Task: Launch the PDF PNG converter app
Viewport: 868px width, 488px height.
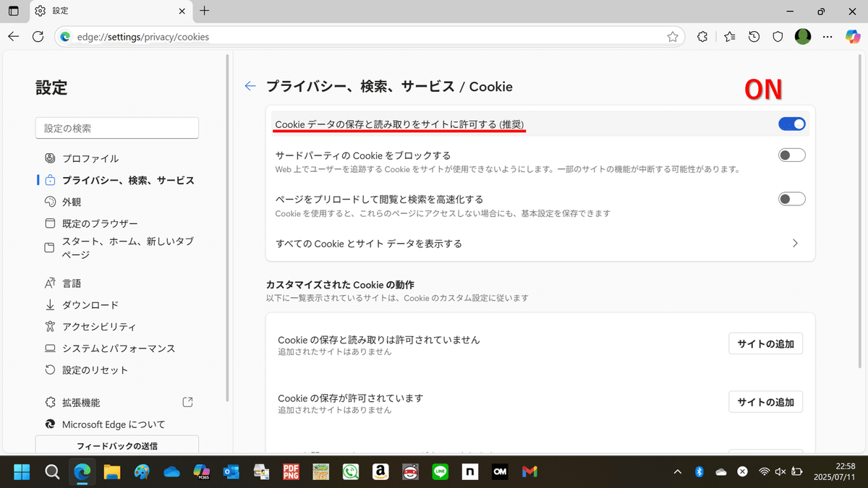Action: point(291,471)
